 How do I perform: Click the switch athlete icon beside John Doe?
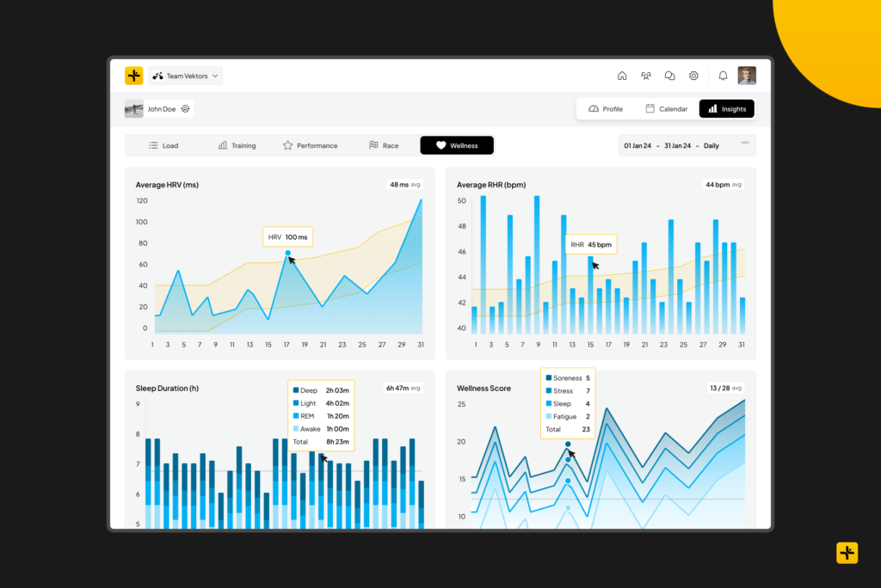[186, 109]
